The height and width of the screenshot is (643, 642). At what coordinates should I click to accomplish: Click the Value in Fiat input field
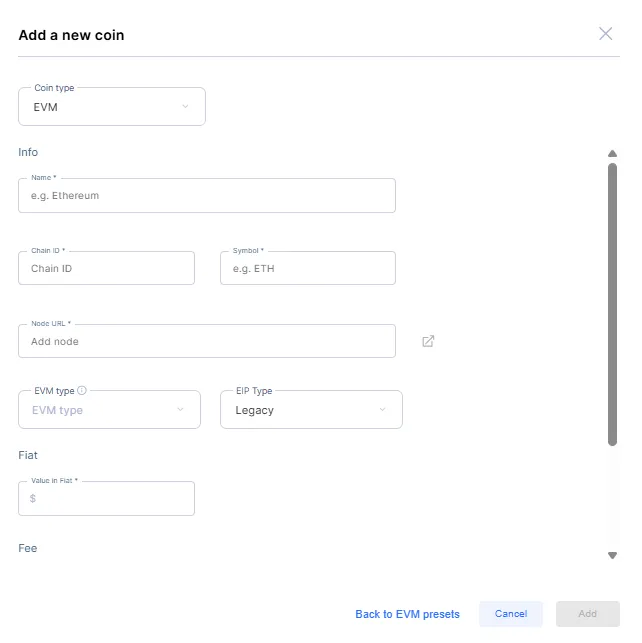point(106,499)
